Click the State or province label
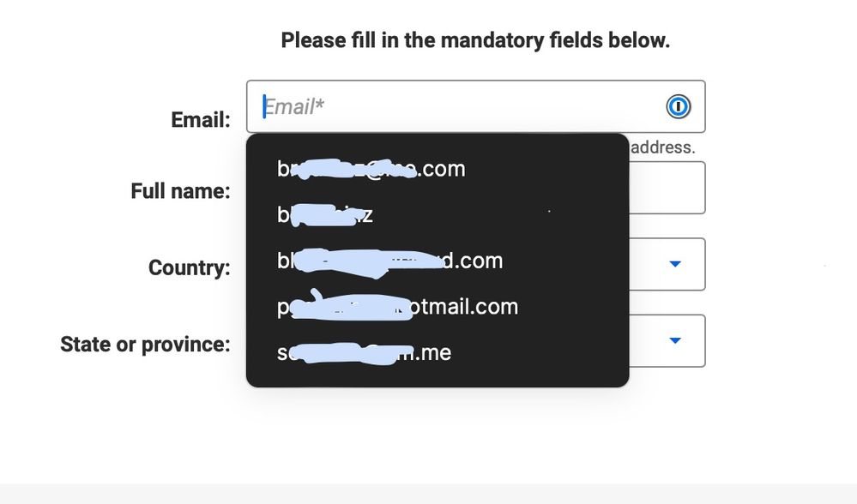The image size is (857, 504). coord(145,345)
